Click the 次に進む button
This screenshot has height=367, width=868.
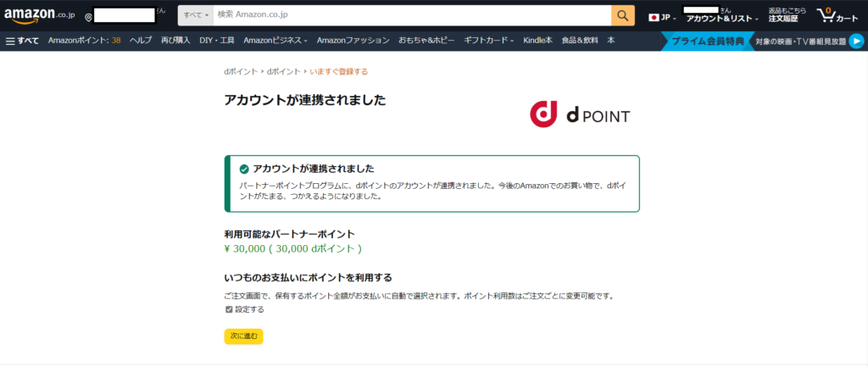tap(243, 336)
